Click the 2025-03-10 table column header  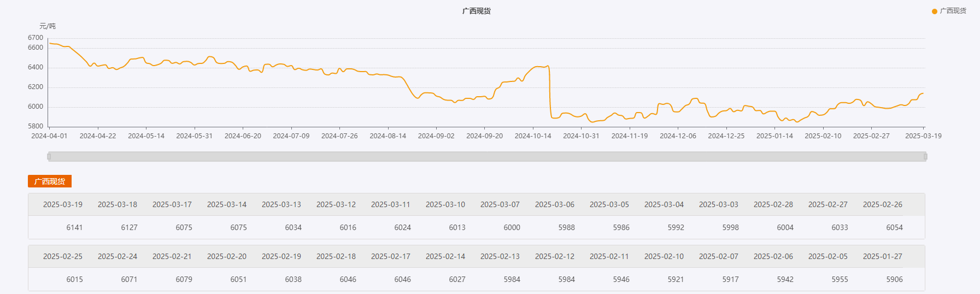tap(445, 204)
